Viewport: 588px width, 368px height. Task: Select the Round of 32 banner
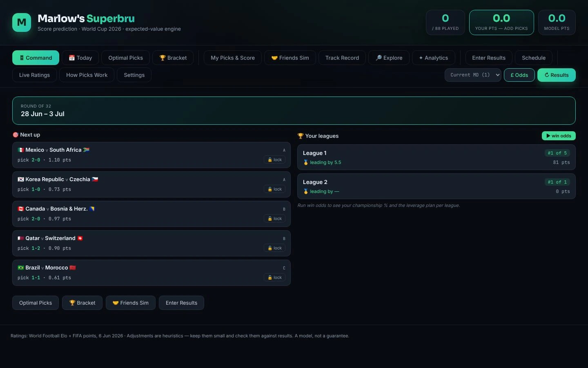[294, 110]
